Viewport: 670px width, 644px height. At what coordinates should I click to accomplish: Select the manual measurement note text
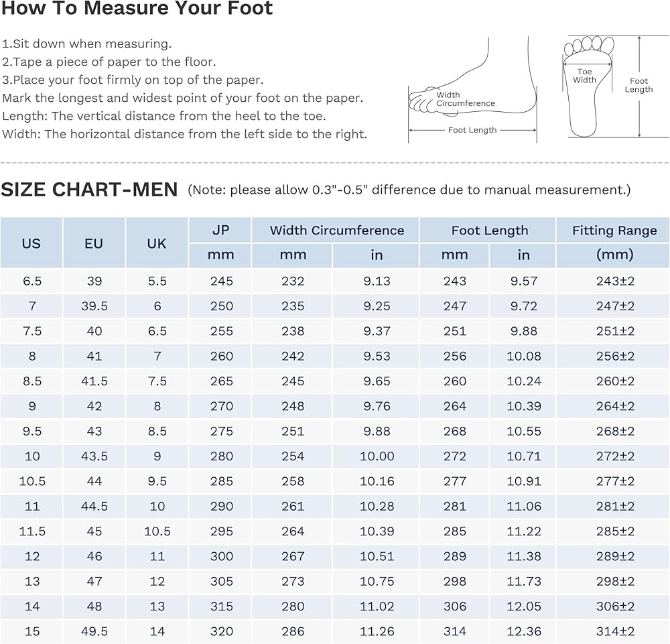[409, 190]
